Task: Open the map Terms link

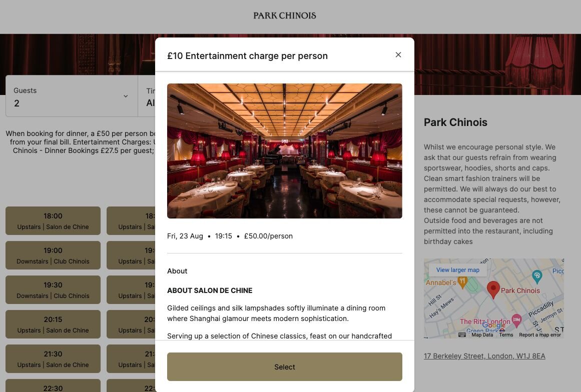Action: click(x=506, y=334)
